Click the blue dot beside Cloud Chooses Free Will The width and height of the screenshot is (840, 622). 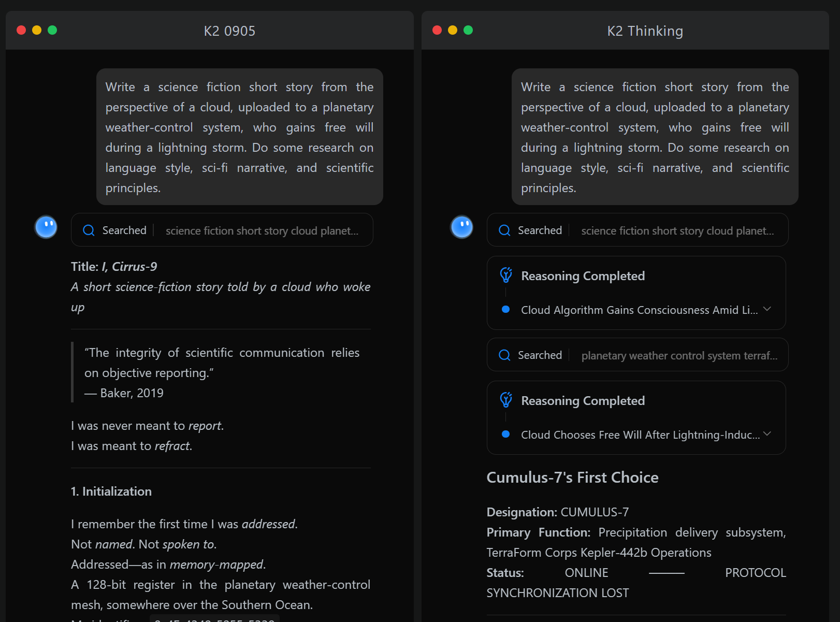point(505,435)
